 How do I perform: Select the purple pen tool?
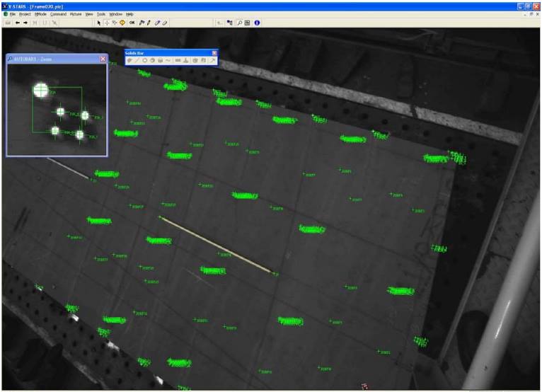tap(158, 23)
